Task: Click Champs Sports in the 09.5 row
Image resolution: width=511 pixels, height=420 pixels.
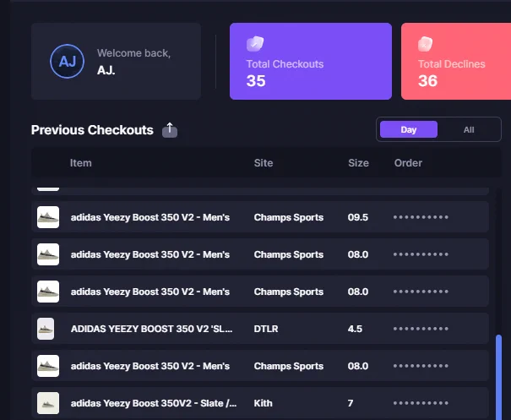Action: 288,217
